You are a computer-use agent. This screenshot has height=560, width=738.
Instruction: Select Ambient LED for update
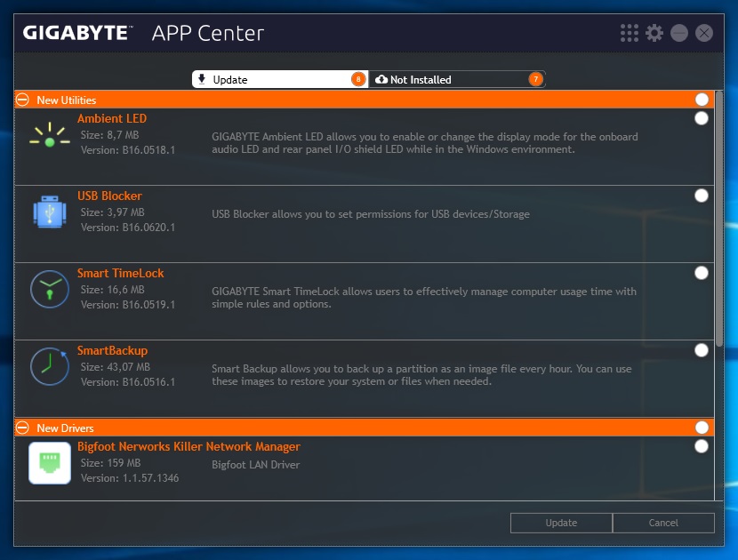[x=702, y=118]
